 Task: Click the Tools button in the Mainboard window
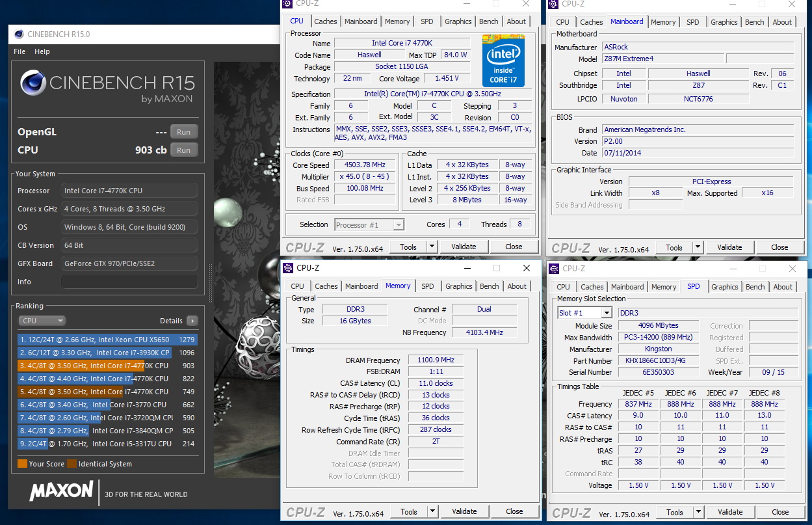674,247
